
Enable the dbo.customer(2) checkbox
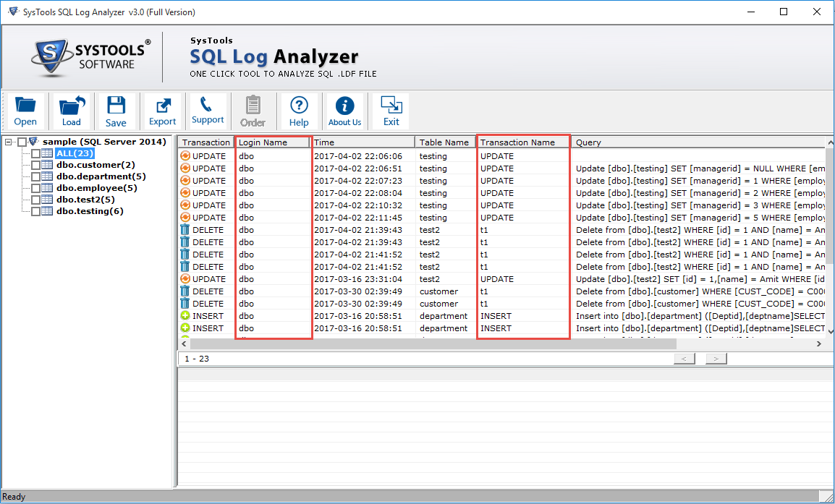(x=35, y=166)
